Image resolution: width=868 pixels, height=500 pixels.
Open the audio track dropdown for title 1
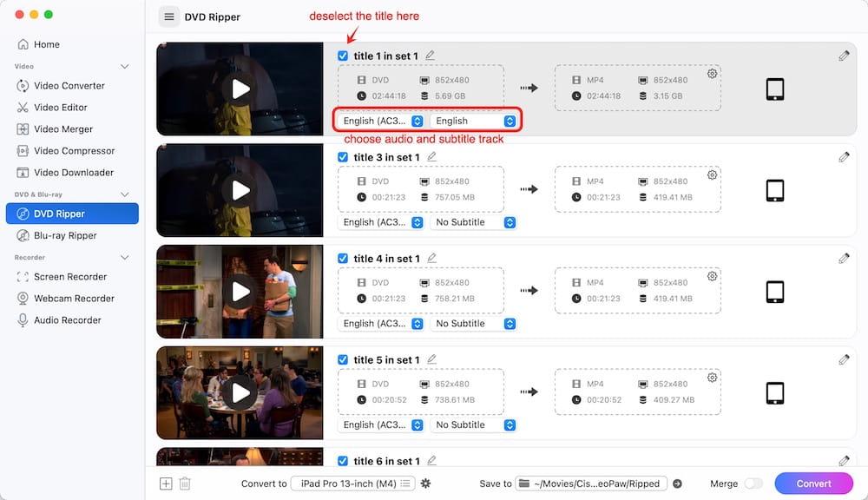coord(381,121)
